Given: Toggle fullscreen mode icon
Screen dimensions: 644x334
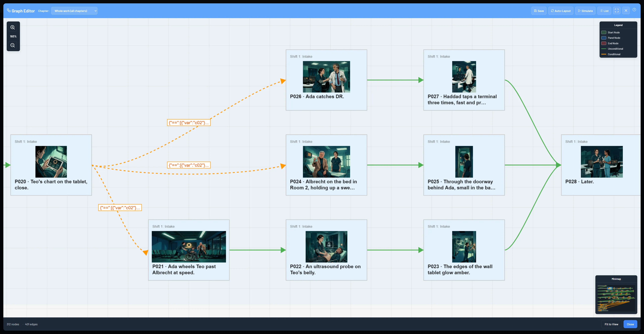Looking at the screenshot, I should click(x=617, y=11).
